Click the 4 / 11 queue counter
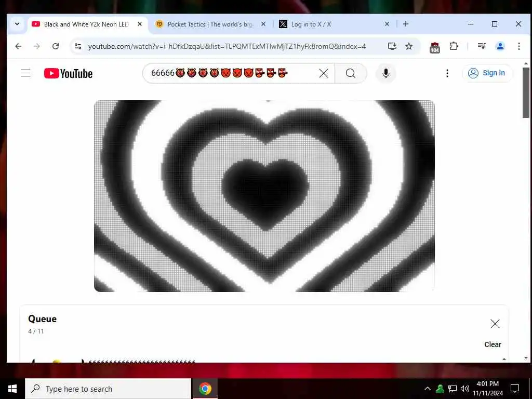The image size is (532, 399). coord(36,331)
